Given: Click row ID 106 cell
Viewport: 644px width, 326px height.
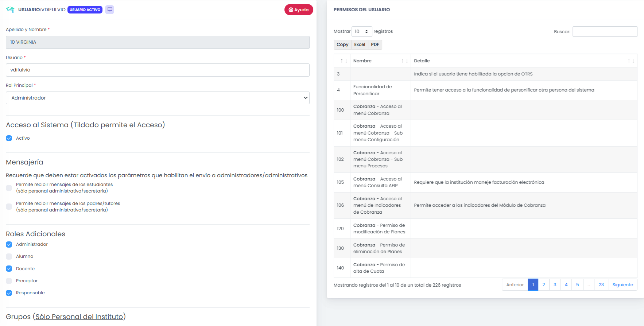Looking at the screenshot, I should coord(342,205).
